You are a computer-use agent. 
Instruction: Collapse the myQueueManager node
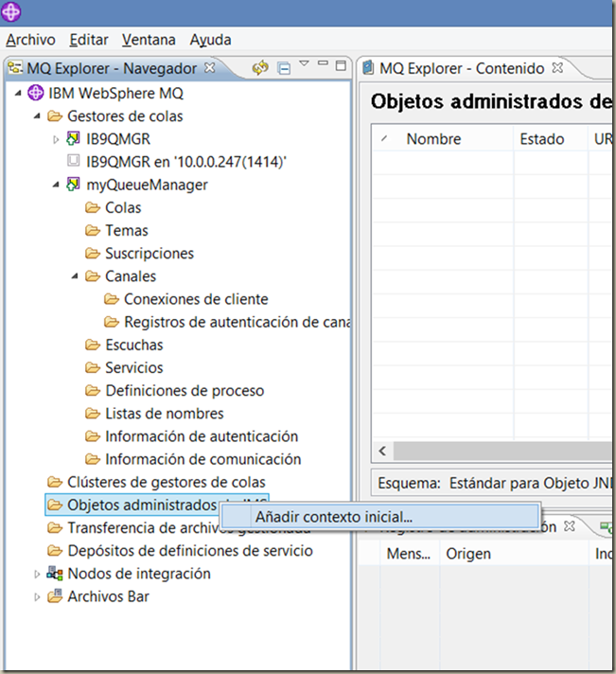click(x=56, y=185)
